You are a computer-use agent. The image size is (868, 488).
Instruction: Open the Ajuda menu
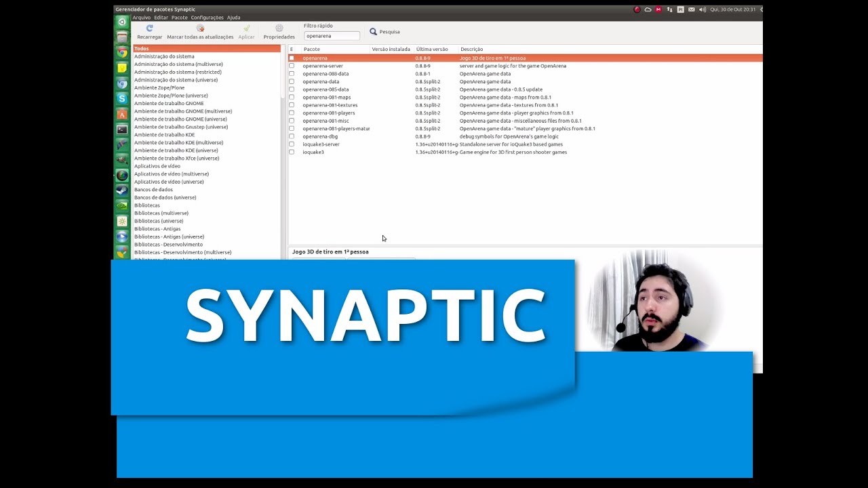(233, 18)
